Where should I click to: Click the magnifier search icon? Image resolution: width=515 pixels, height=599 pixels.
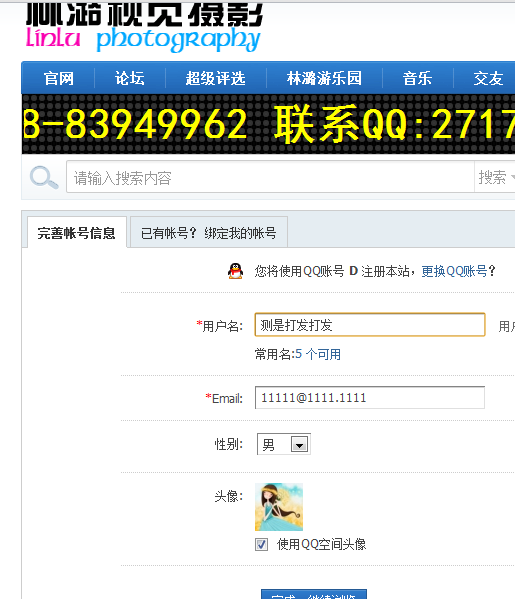44,177
